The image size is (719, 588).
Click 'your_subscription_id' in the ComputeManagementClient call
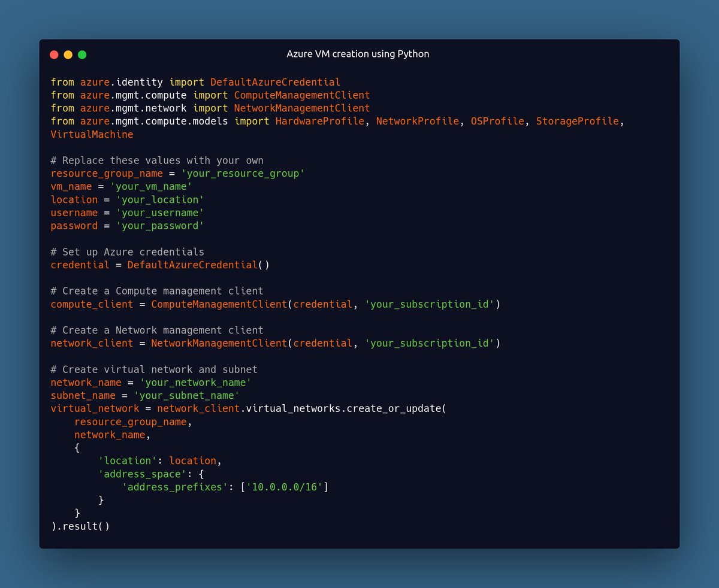(429, 304)
